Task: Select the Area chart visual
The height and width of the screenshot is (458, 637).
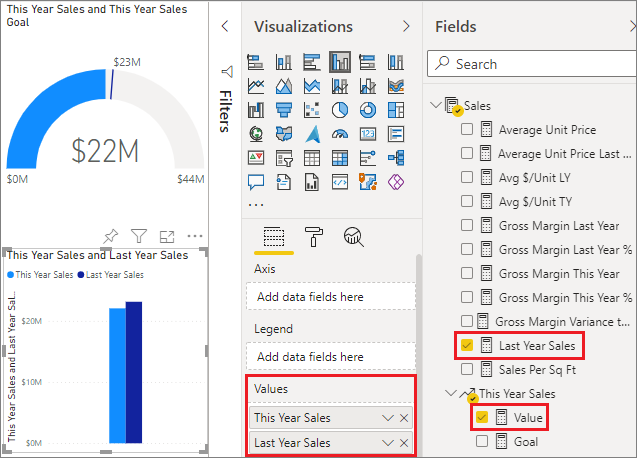Action: [284, 86]
